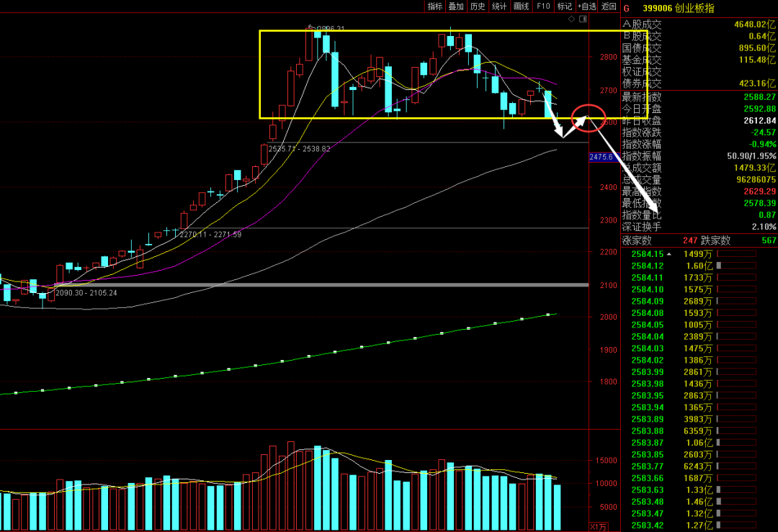Click the 最新指数 value 2588.27
The image size is (778, 532).
pyautogui.click(x=760, y=97)
